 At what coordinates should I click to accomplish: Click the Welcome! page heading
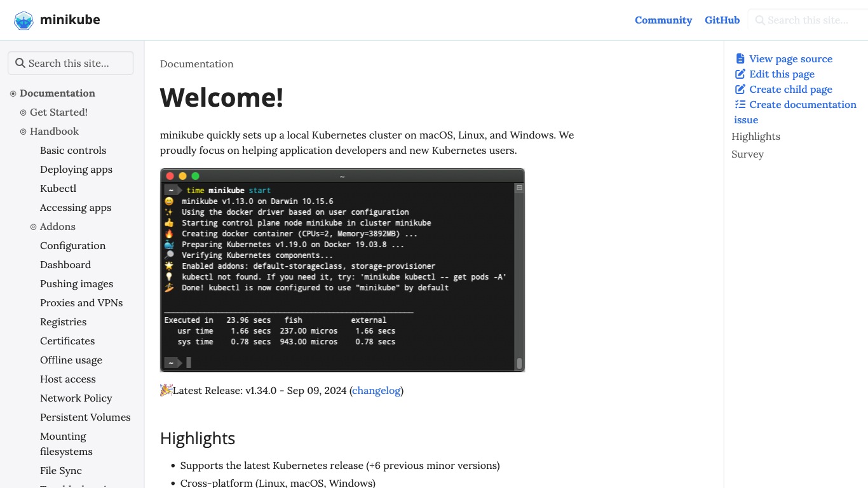point(221,97)
